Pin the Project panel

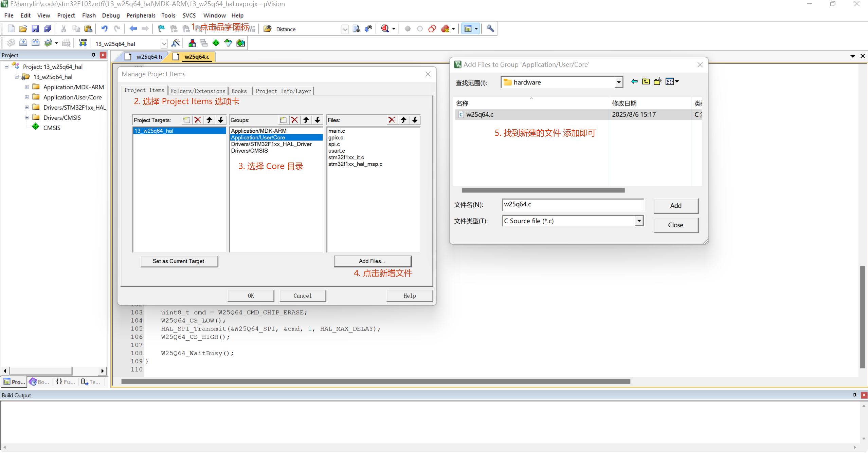93,55
